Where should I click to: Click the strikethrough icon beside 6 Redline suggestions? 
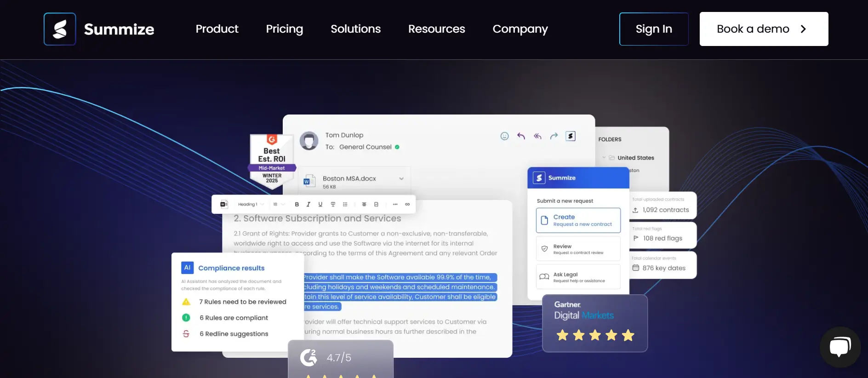point(186,334)
